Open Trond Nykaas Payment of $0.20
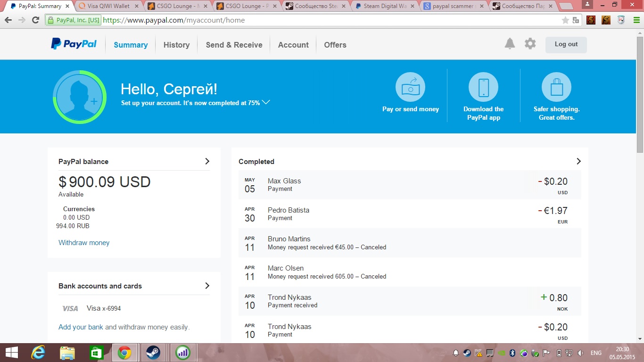 click(410, 330)
